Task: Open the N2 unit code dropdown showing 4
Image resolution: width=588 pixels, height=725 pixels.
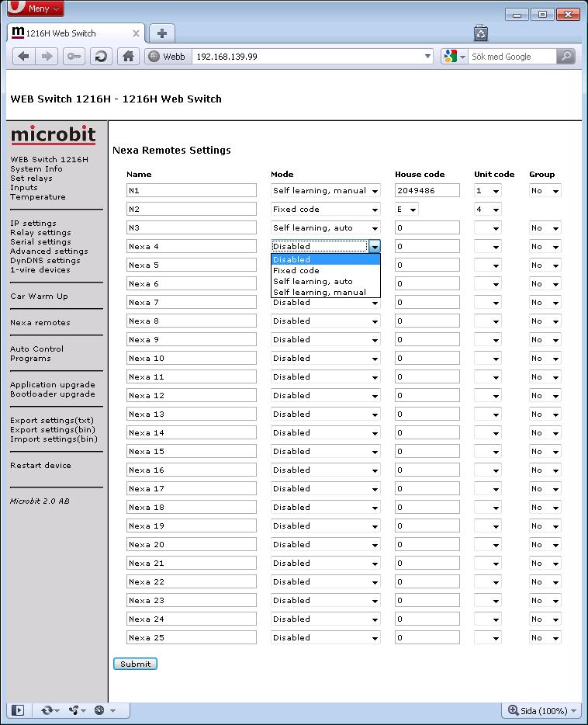Action: click(487, 209)
